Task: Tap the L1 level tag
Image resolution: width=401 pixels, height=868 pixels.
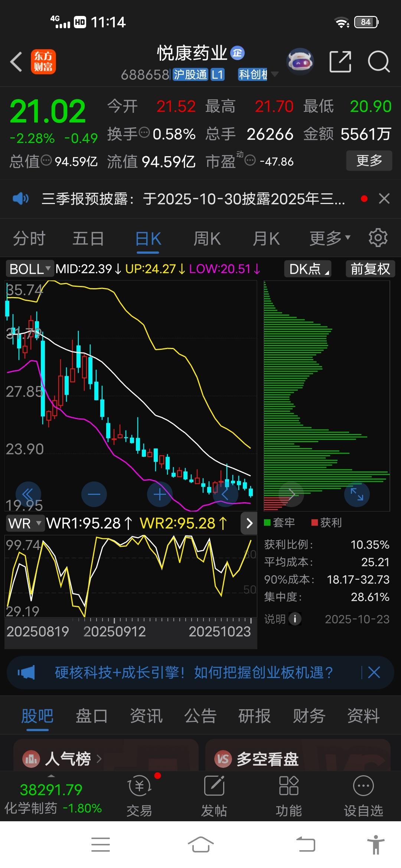Action: (x=218, y=75)
